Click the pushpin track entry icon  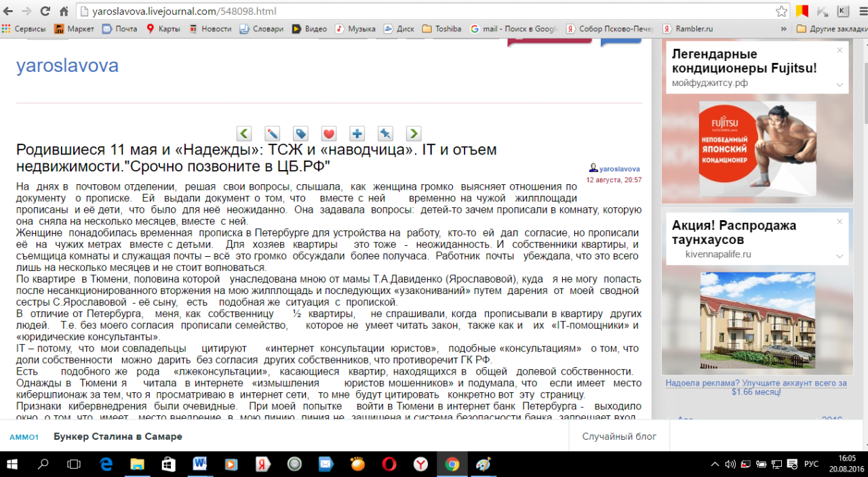[x=385, y=133]
